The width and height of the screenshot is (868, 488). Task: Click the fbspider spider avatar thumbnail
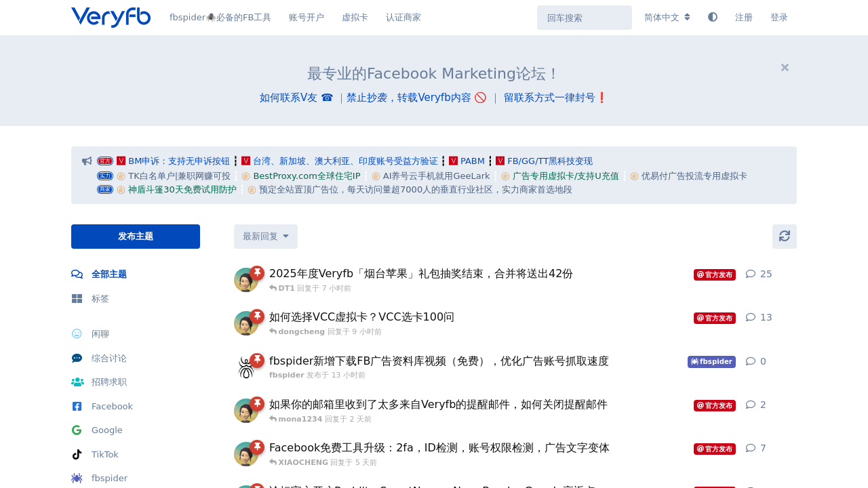tap(246, 367)
